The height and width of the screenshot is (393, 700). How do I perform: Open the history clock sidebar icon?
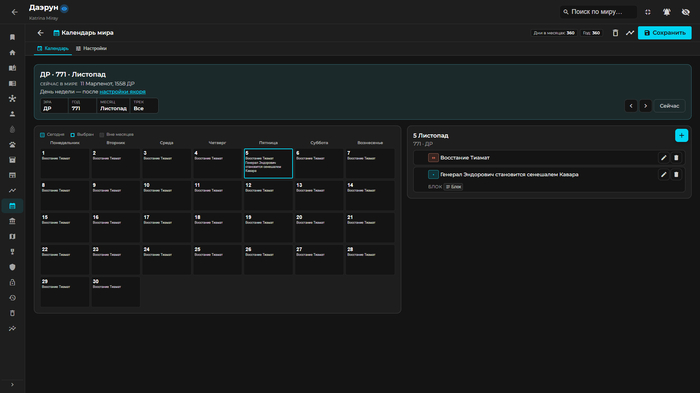coord(12,298)
